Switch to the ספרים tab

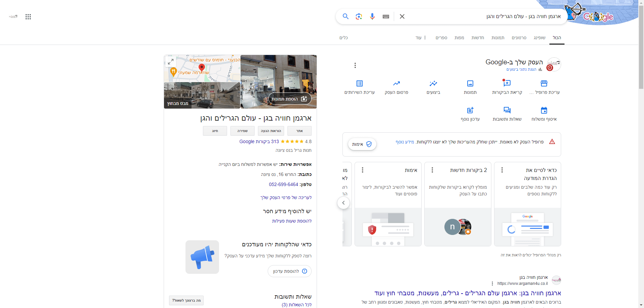point(441,38)
